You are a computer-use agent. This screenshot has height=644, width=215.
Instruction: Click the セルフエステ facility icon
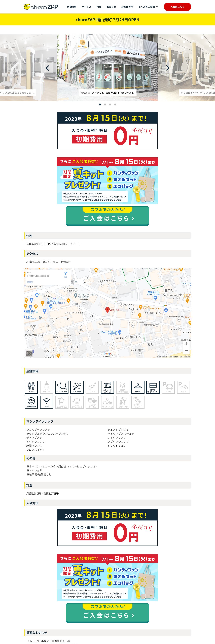(x=62, y=387)
